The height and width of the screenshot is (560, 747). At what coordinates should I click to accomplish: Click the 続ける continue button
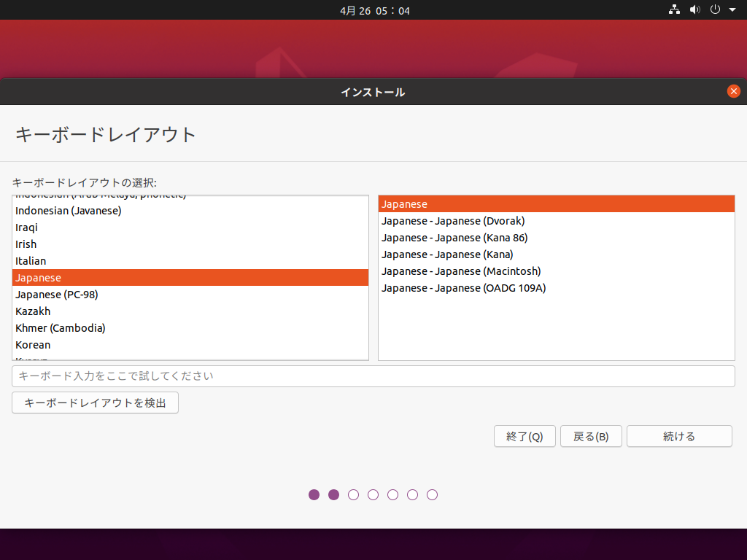[x=679, y=436]
